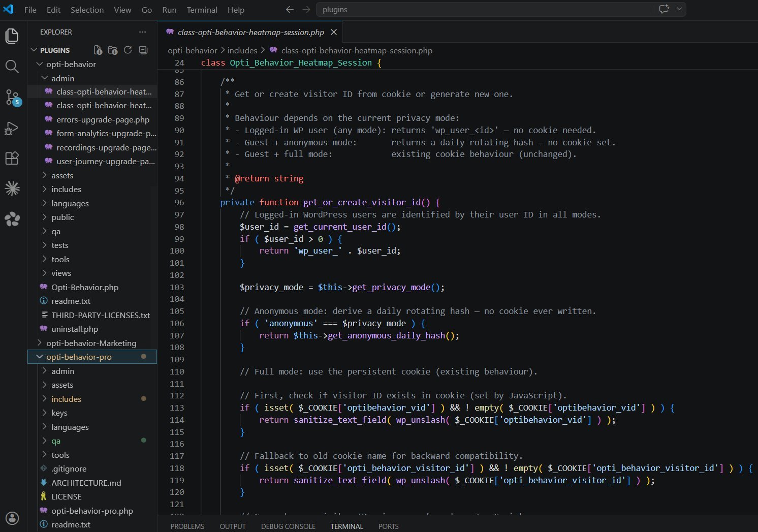Screen dimensions: 758x532
Task: Open the Terminal menu
Action: tap(202, 10)
